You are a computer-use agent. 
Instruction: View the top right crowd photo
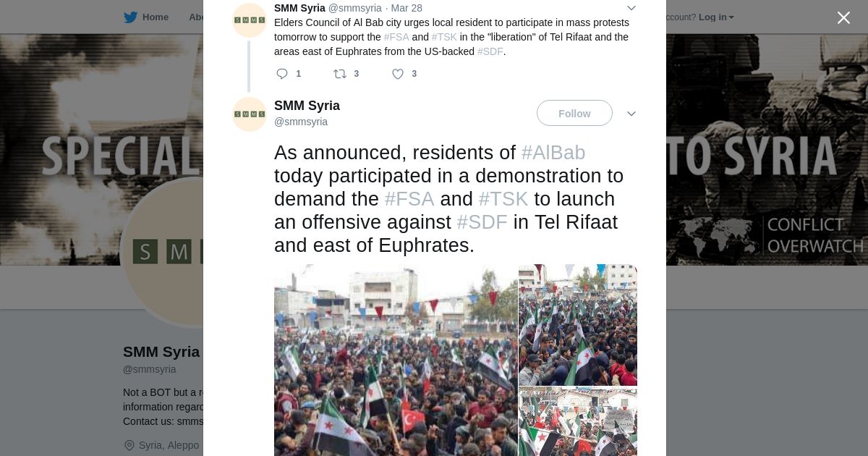coord(578,324)
